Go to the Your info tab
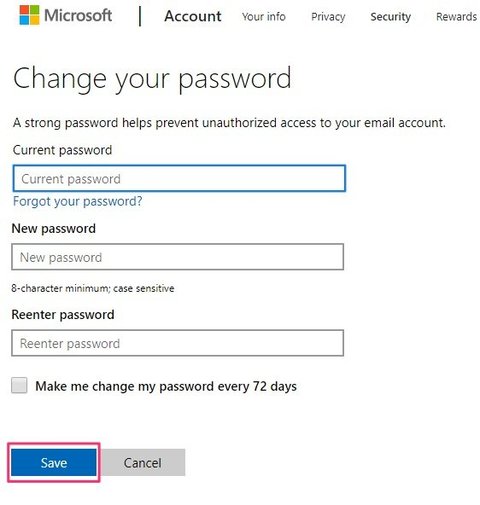The width and height of the screenshot is (480, 505). (264, 16)
